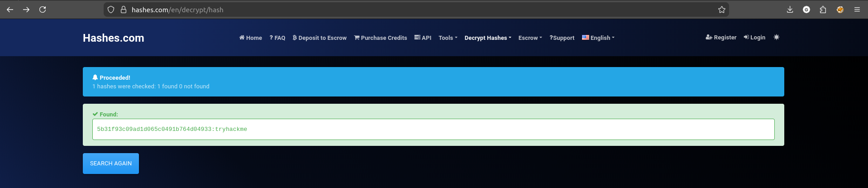868x188 pixels.
Task: Expand the Decrypt Hashes dropdown
Action: [487, 38]
